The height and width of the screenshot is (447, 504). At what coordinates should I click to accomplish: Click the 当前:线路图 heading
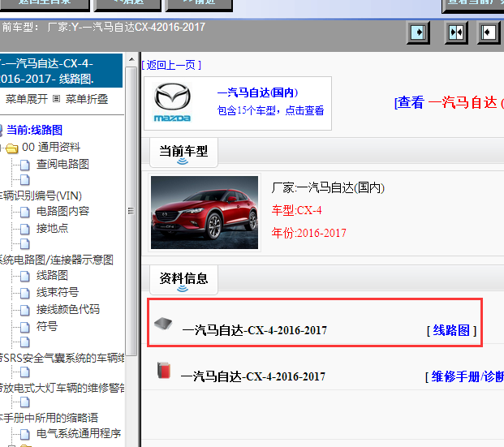click(34, 130)
